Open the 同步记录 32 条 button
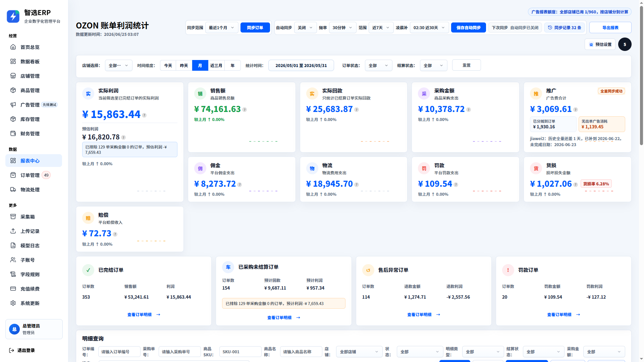 click(565, 27)
